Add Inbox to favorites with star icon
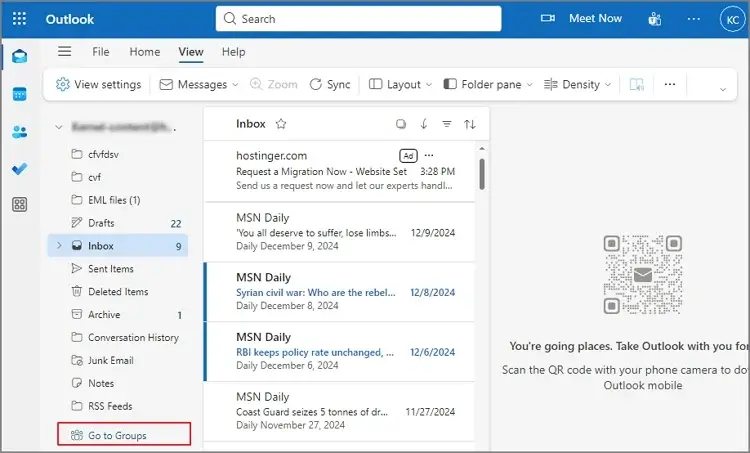Viewport: 750px width, 453px height. click(x=281, y=124)
